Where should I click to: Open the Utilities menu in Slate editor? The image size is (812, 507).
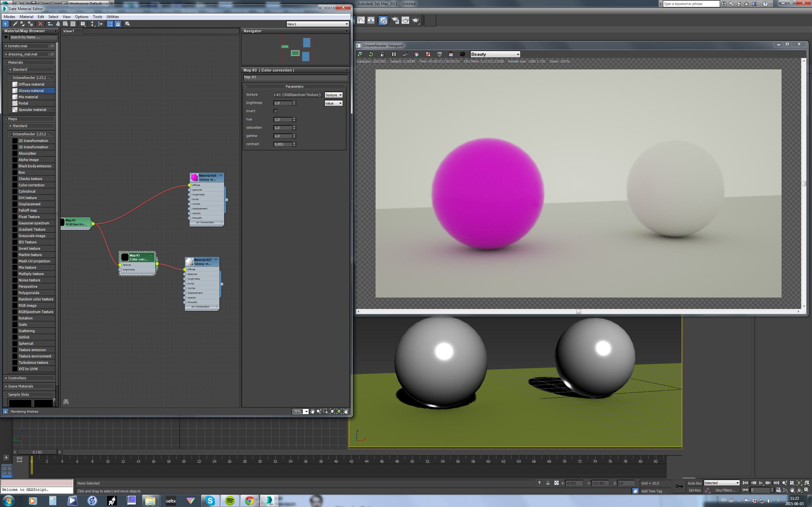point(112,17)
